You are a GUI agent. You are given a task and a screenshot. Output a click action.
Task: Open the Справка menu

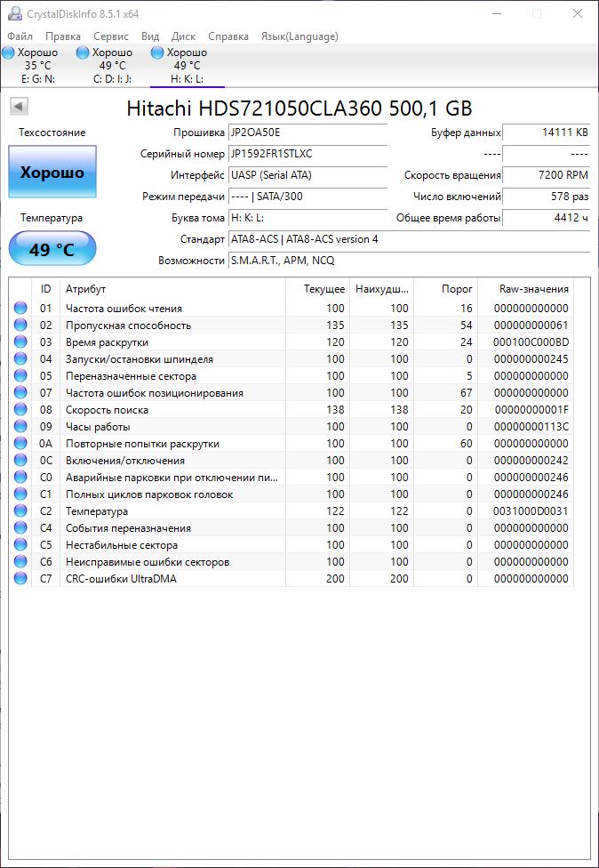click(228, 36)
